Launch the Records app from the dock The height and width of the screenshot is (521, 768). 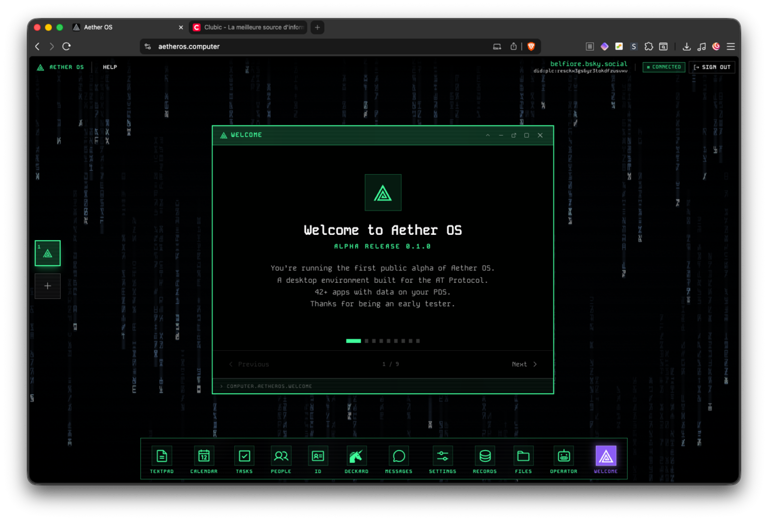484,460
